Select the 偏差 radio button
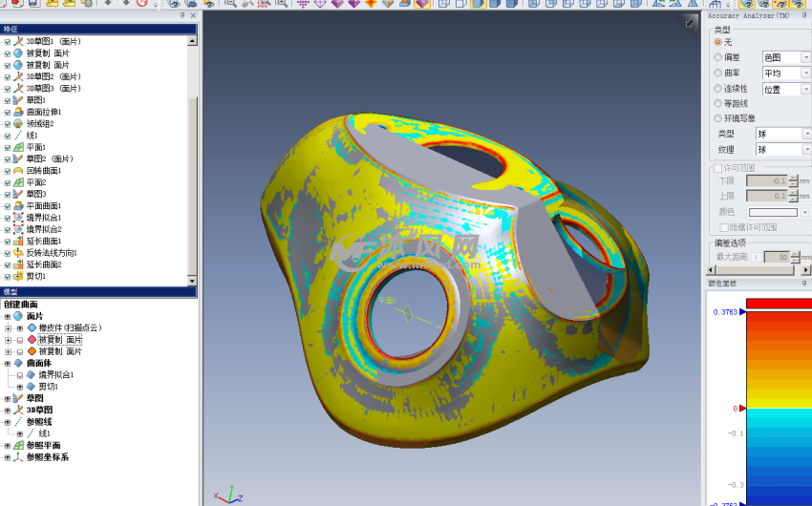The image size is (812, 506). 717,57
